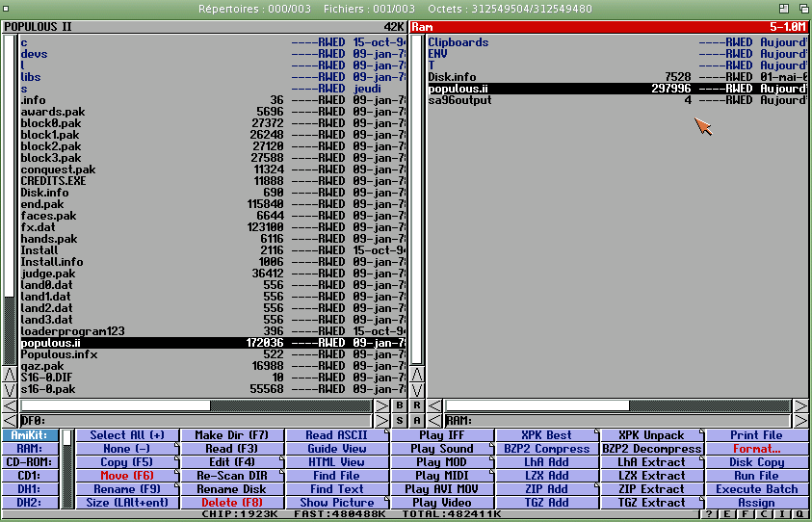This screenshot has height=522, width=812.
Task: Click the 'B' button between the panels
Action: (x=400, y=405)
